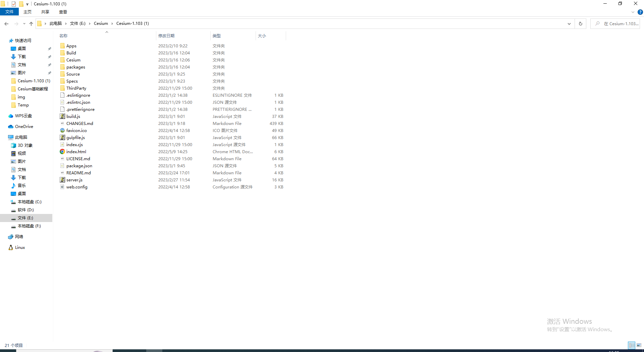
Task: Select the CHANGES.md file
Action: point(79,124)
